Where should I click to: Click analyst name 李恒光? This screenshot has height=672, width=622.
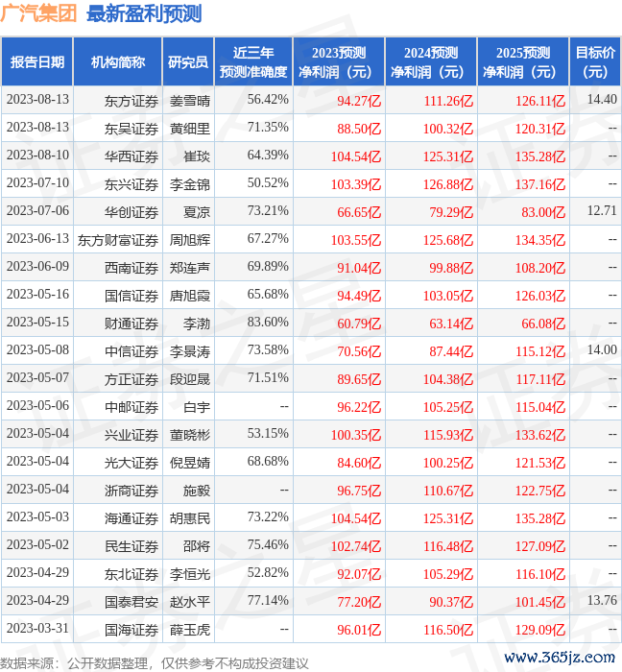click(x=190, y=575)
